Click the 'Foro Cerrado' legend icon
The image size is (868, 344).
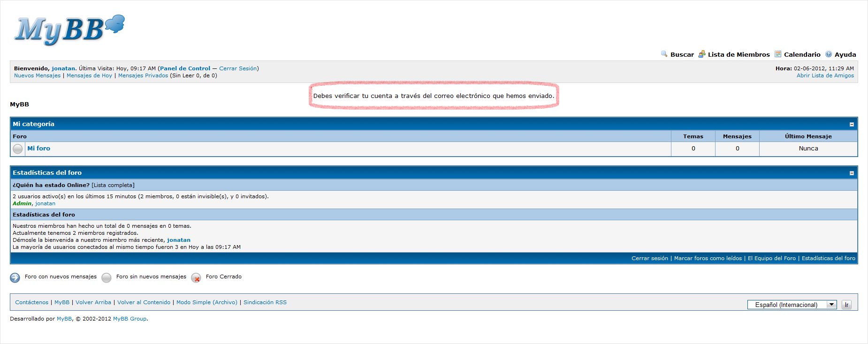tap(196, 278)
